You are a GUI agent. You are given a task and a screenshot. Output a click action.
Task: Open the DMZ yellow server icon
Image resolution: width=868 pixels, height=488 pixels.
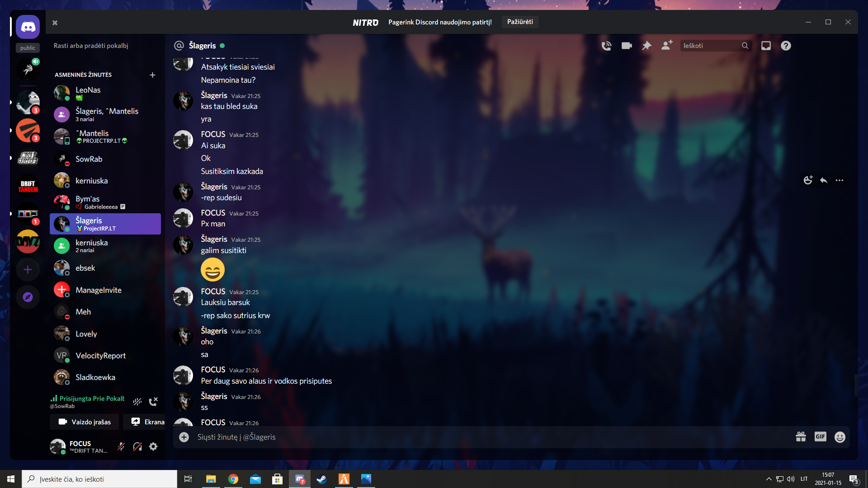[x=28, y=242]
